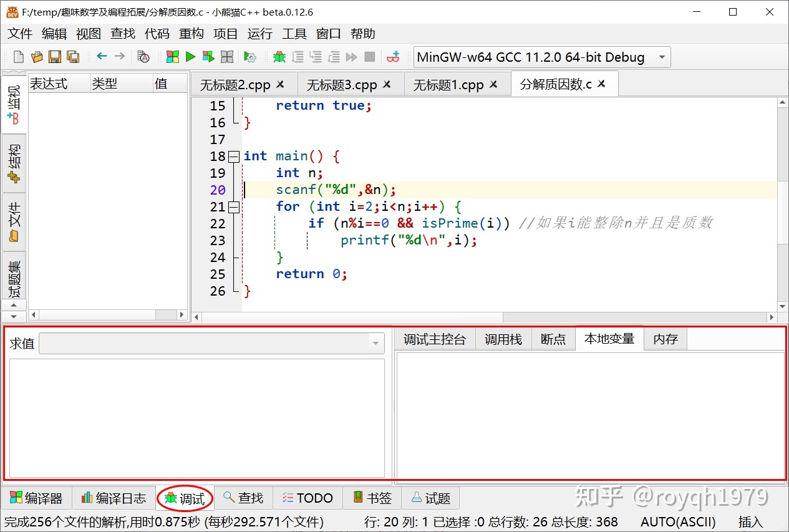789x532 pixels.
Task: Save all open files
Action: tap(73, 57)
